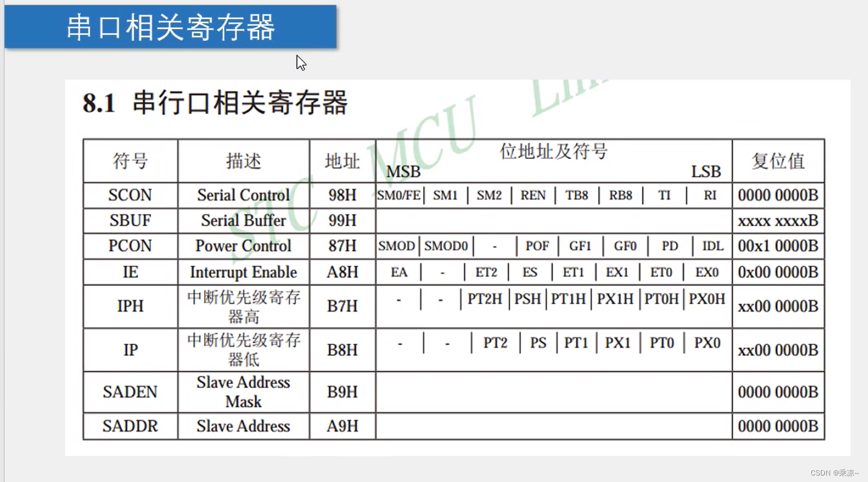Click the PT2H bit

pos(484,299)
